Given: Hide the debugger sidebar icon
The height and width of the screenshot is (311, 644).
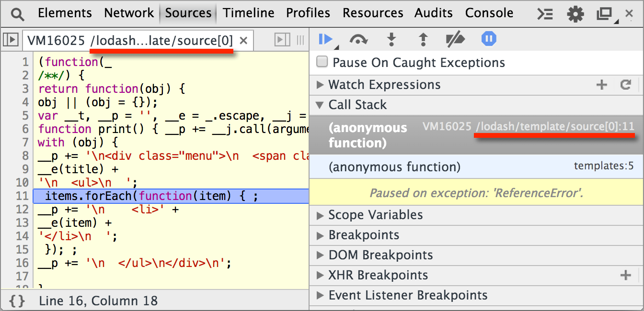Looking at the screenshot, I should click(x=282, y=40).
